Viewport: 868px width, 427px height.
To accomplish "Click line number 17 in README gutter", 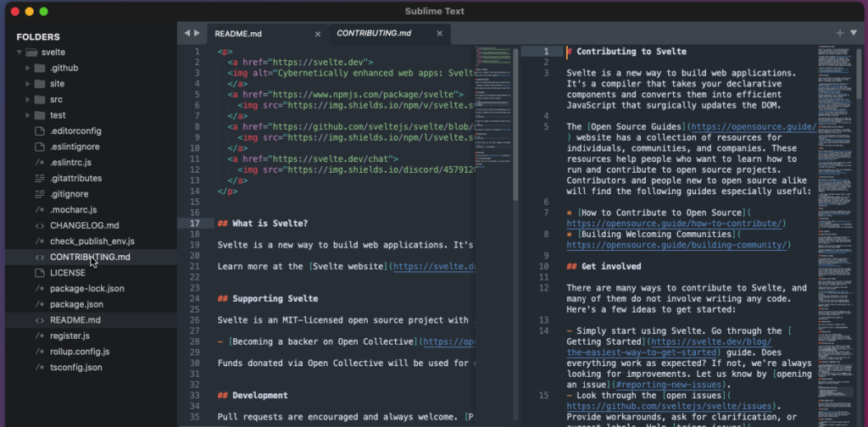I will click(x=194, y=224).
